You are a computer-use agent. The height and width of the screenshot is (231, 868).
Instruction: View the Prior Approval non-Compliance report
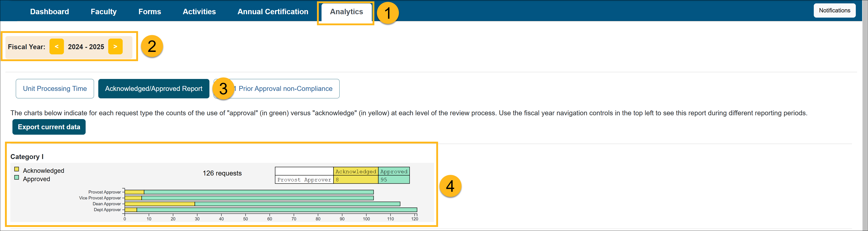pyautogui.click(x=285, y=89)
